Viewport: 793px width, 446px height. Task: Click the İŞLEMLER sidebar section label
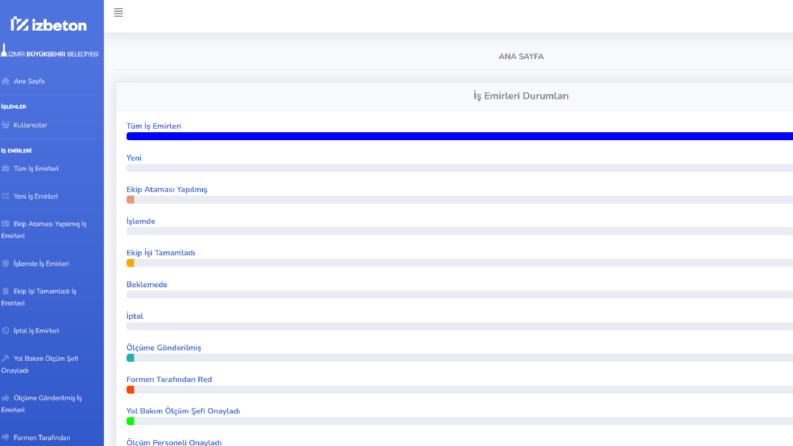pyautogui.click(x=14, y=107)
